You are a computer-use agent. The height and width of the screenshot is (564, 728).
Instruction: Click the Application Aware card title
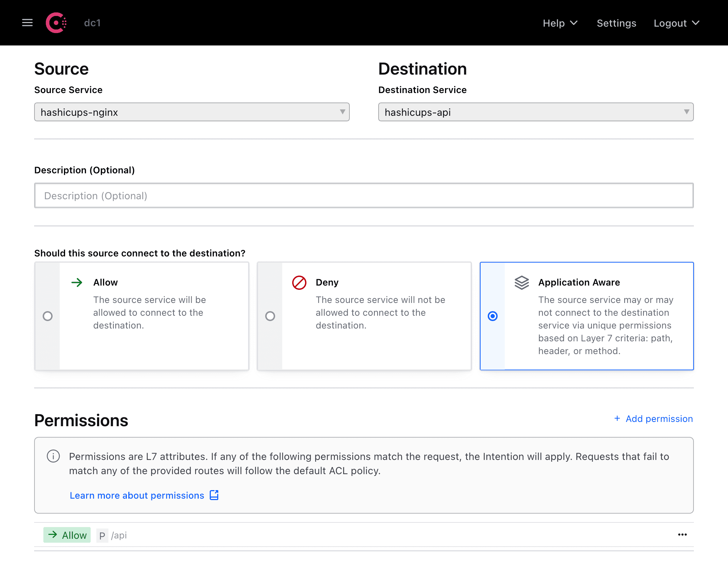click(x=579, y=282)
